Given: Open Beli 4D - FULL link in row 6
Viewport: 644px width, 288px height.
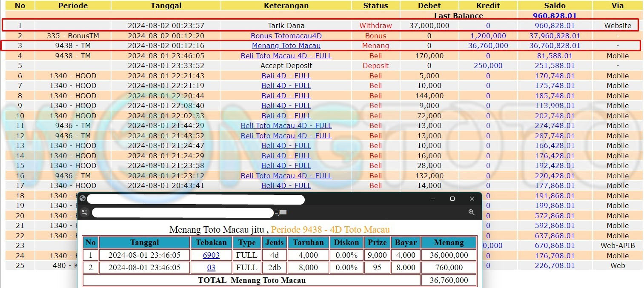Looking at the screenshot, I should point(286,76).
